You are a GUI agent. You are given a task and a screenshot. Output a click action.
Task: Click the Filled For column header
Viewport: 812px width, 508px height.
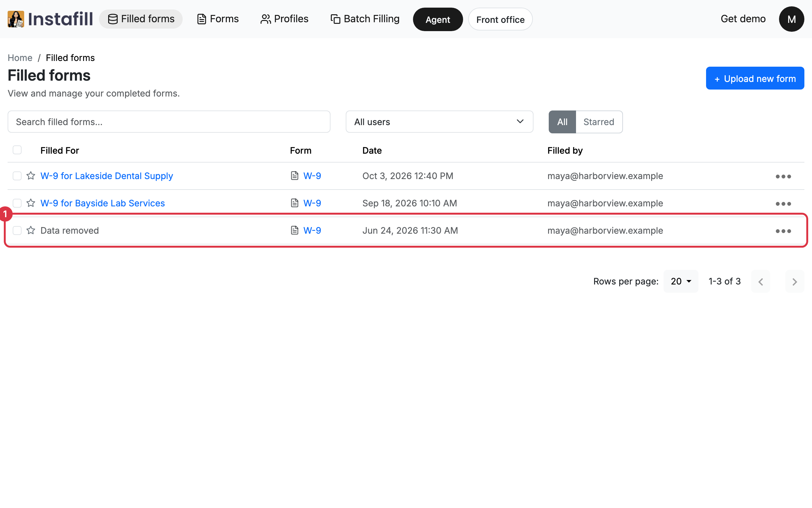tap(60, 150)
